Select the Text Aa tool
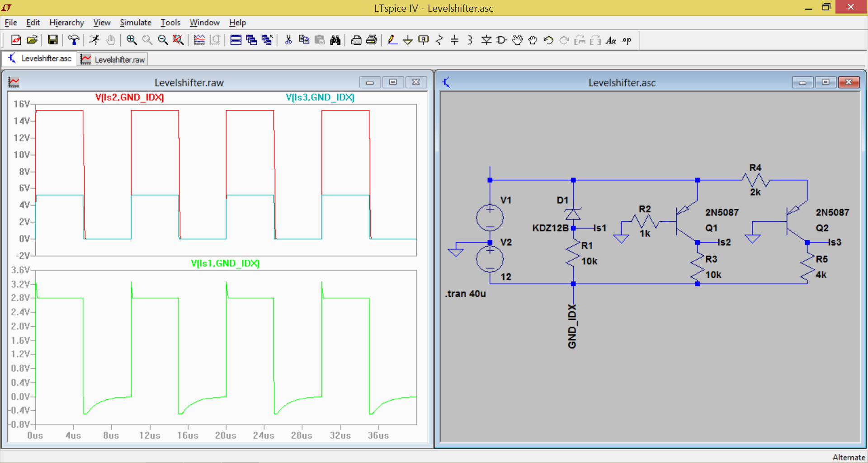 click(x=611, y=40)
